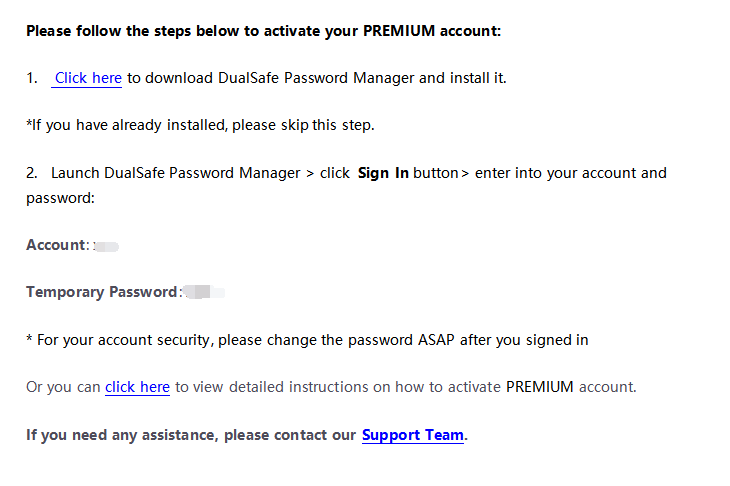Image resolution: width=730 pixels, height=486 pixels.
Task: Click the bold "Temporary Password:" label
Action: tap(102, 292)
